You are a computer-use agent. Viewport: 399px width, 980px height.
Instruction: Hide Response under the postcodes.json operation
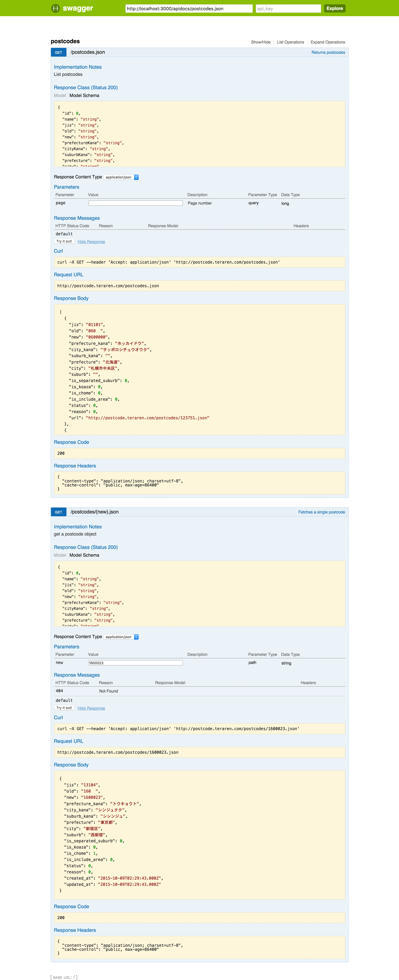pyautogui.click(x=91, y=242)
